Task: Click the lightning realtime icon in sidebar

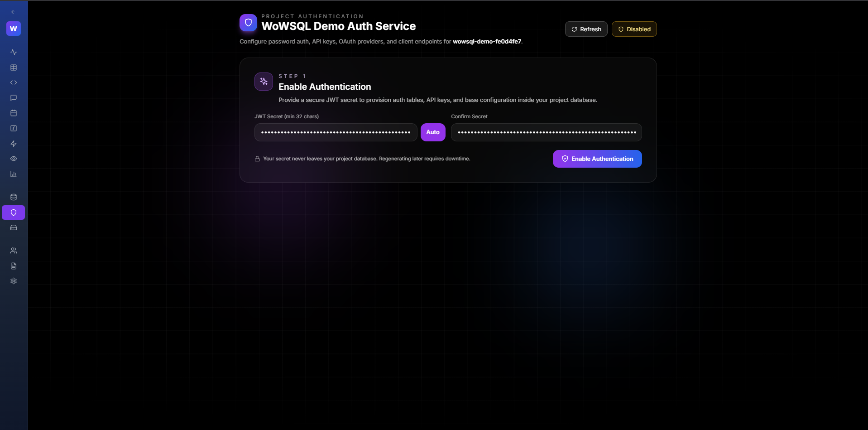Action: coord(13,144)
